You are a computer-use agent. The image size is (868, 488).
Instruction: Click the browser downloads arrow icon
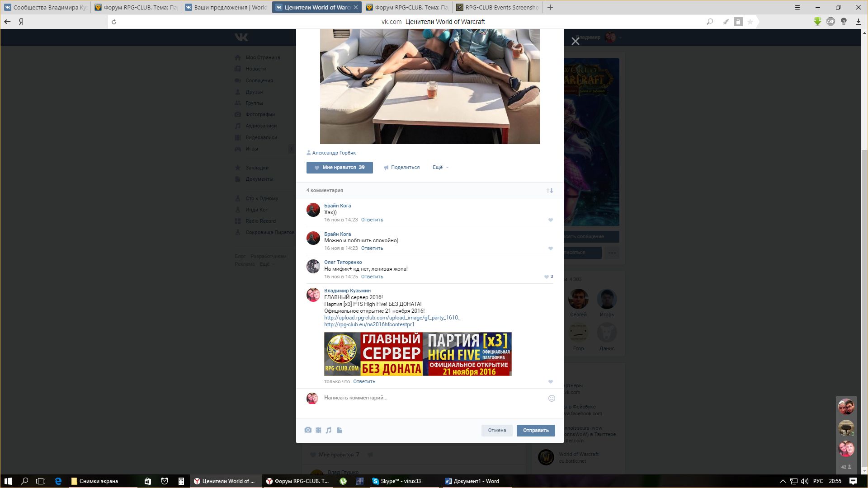click(x=858, y=22)
